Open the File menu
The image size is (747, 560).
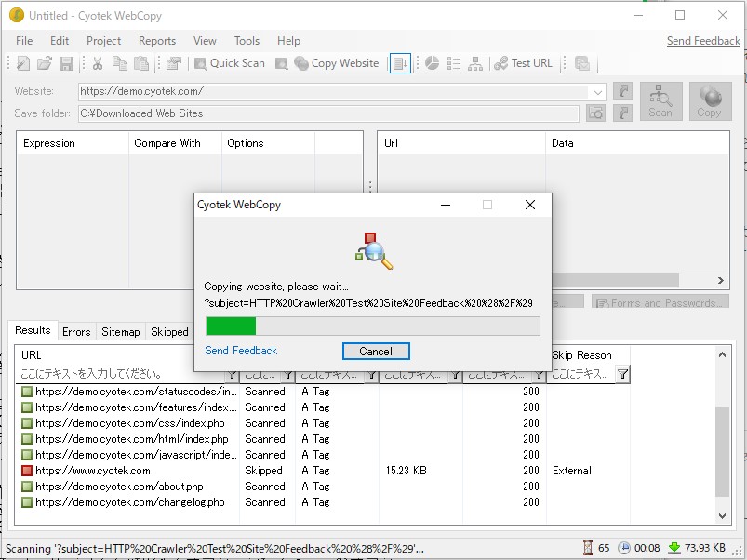tap(24, 41)
